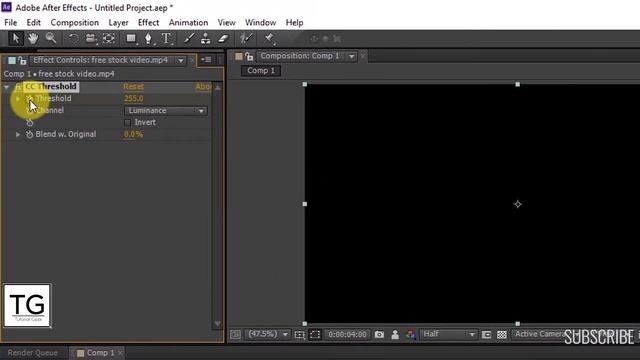Screen dimensions: 640x360
Task: Select the Roto Brush tool
Action: (246, 39)
